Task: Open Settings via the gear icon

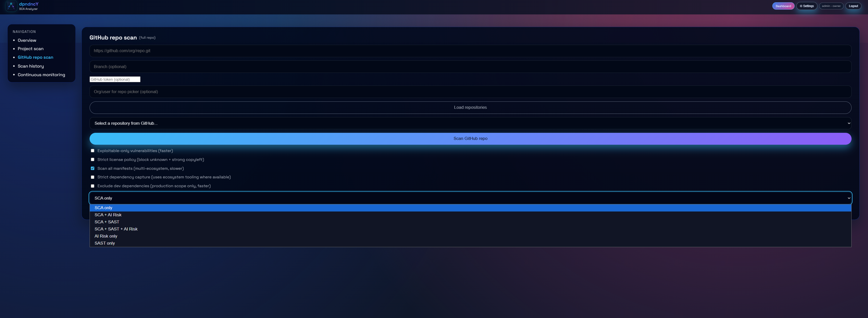Action: coord(807,6)
